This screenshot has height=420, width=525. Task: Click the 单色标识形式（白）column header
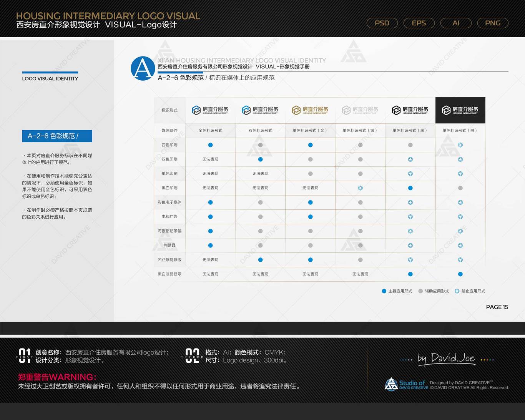click(x=460, y=130)
